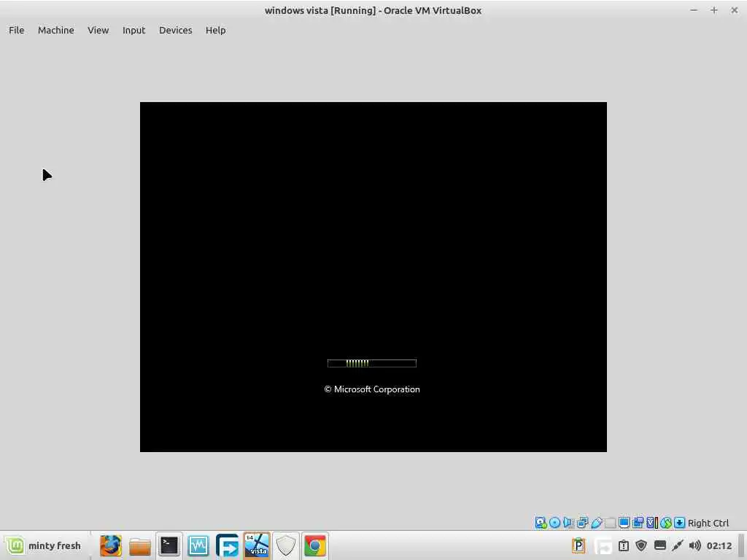Click the VirtualBox window title bar
The image size is (747, 560).
[373, 10]
